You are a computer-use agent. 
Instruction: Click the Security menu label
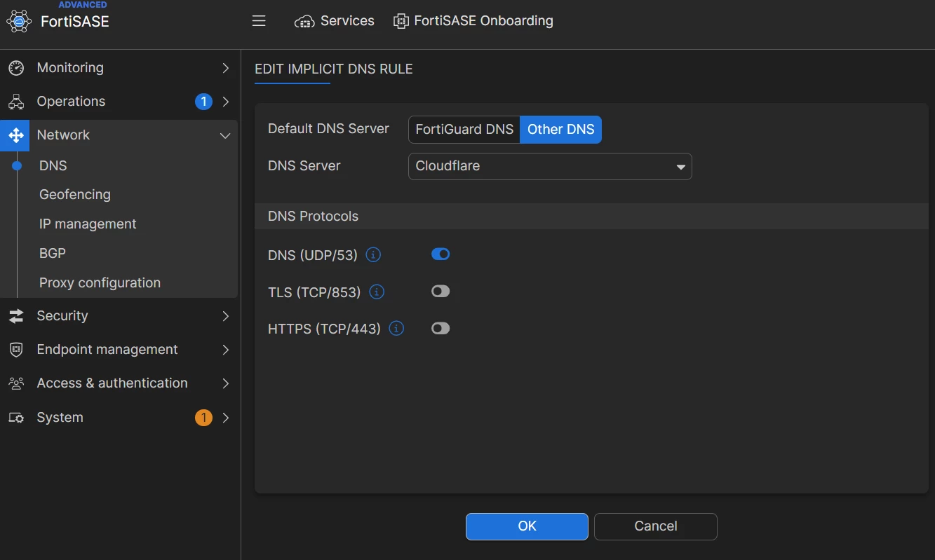tap(62, 316)
